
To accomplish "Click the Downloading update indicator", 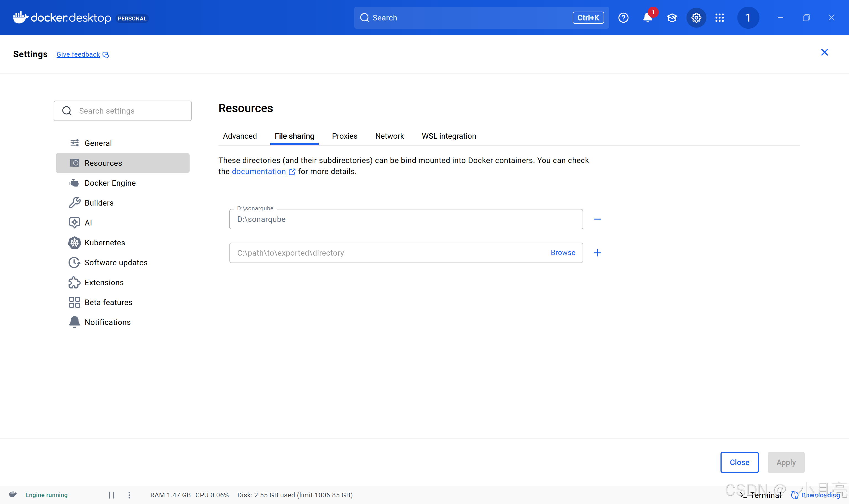I will coord(815,495).
